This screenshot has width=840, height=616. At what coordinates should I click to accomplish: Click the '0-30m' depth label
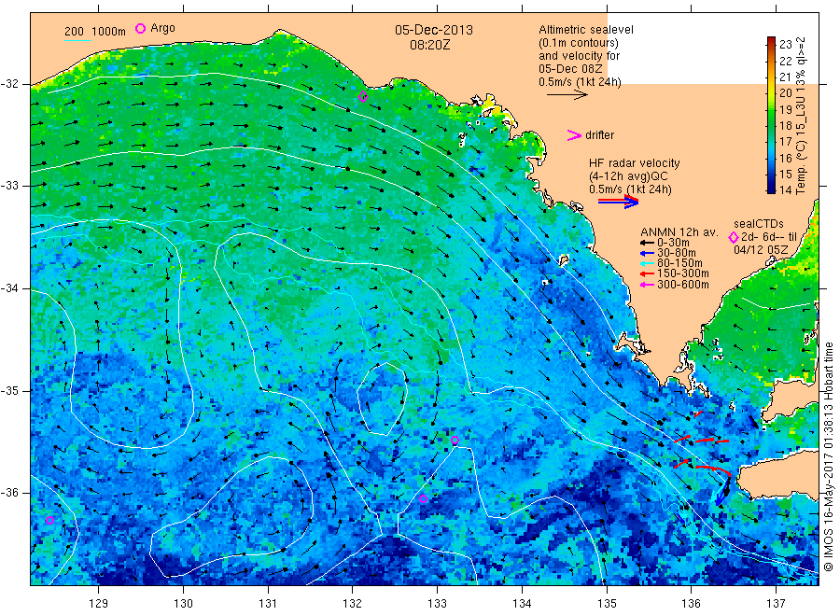[x=673, y=243]
